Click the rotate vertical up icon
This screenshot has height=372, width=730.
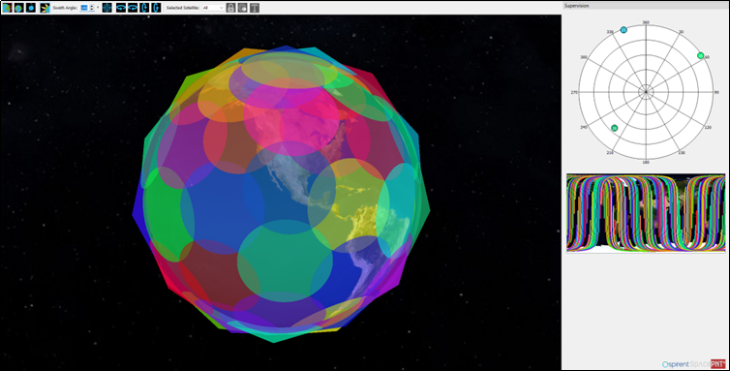click(x=144, y=8)
